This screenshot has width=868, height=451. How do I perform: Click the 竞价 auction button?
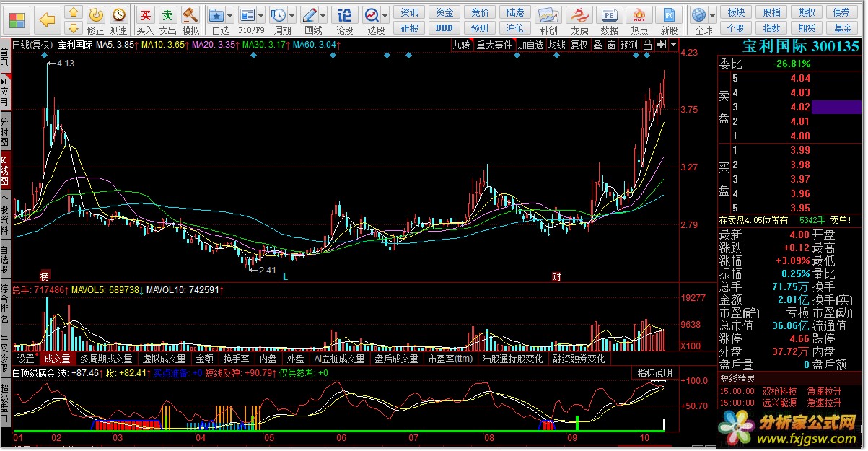(480, 12)
